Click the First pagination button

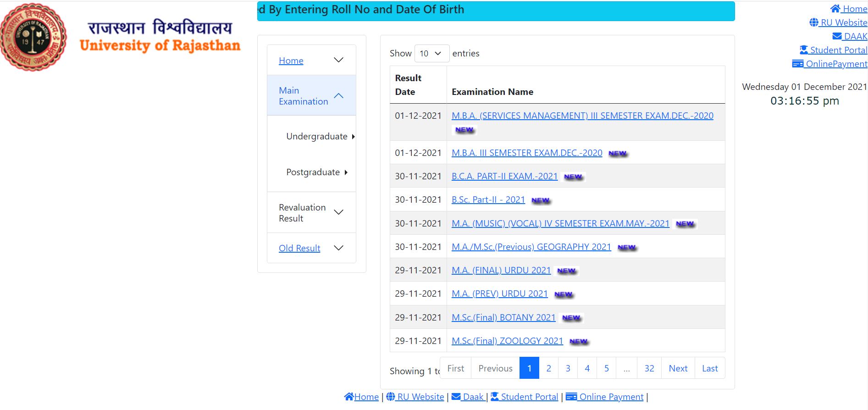point(456,368)
